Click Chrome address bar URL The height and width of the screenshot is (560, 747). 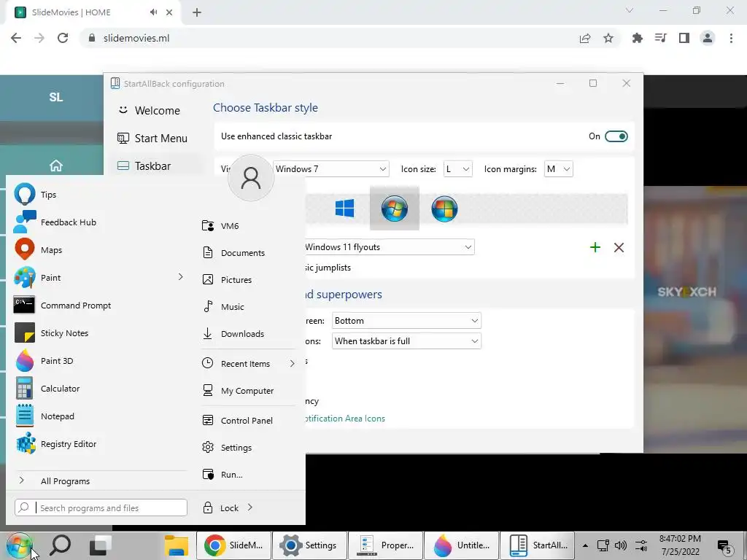[136, 38]
